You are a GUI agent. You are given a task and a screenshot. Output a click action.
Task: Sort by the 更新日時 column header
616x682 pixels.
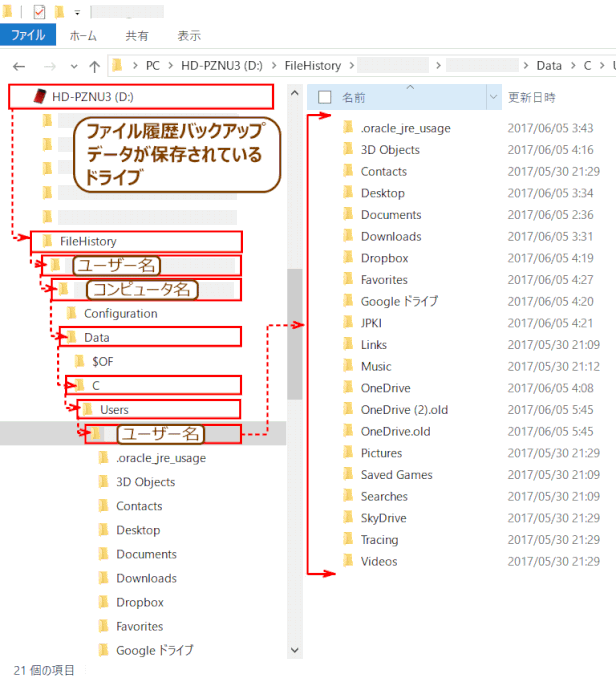(532, 97)
